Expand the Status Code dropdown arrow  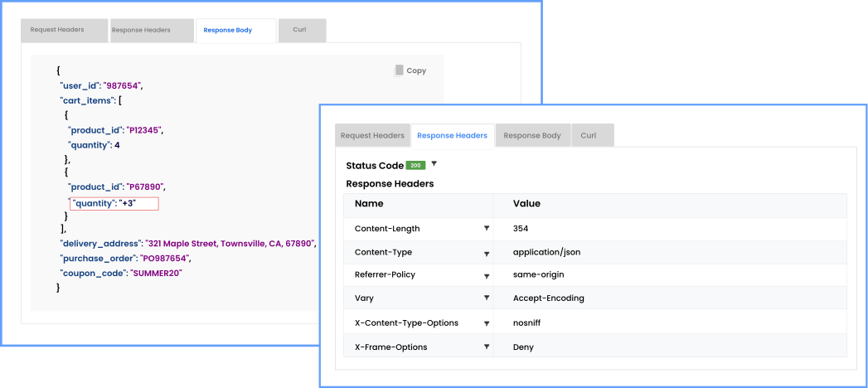tap(434, 164)
